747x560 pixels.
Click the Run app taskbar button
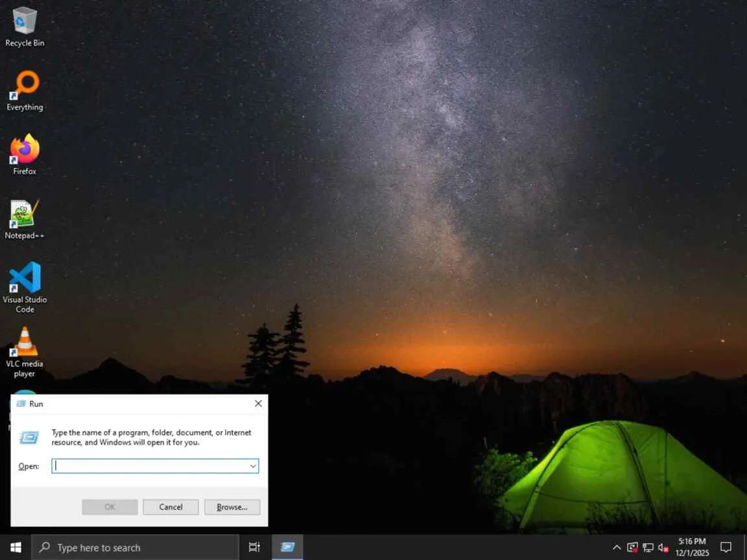coord(287,548)
